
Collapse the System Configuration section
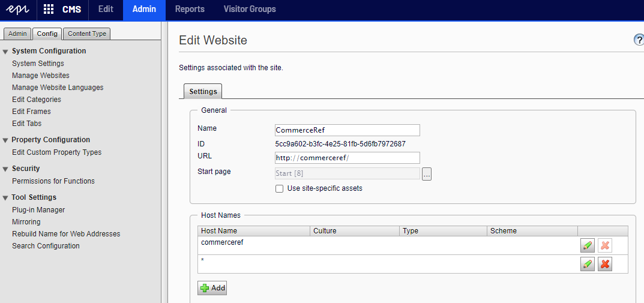5,52
